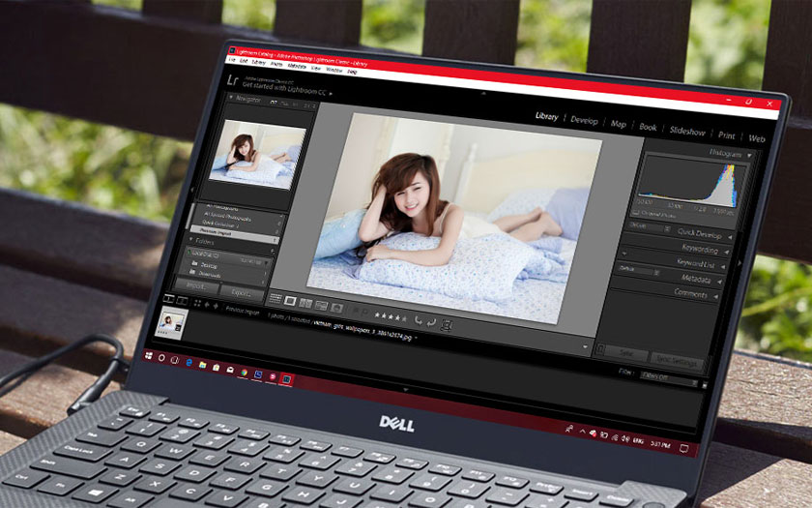812x508 pixels.
Task: Expand the Keywording panel
Action: (x=727, y=253)
